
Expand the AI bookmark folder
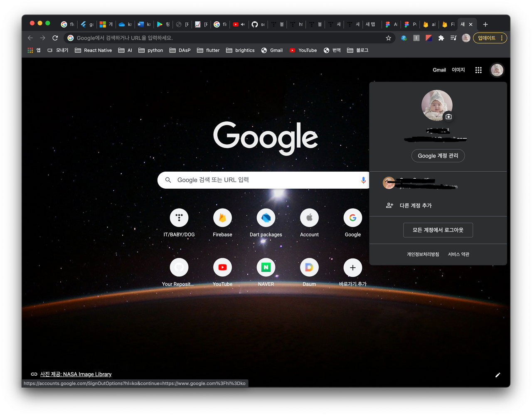(125, 50)
